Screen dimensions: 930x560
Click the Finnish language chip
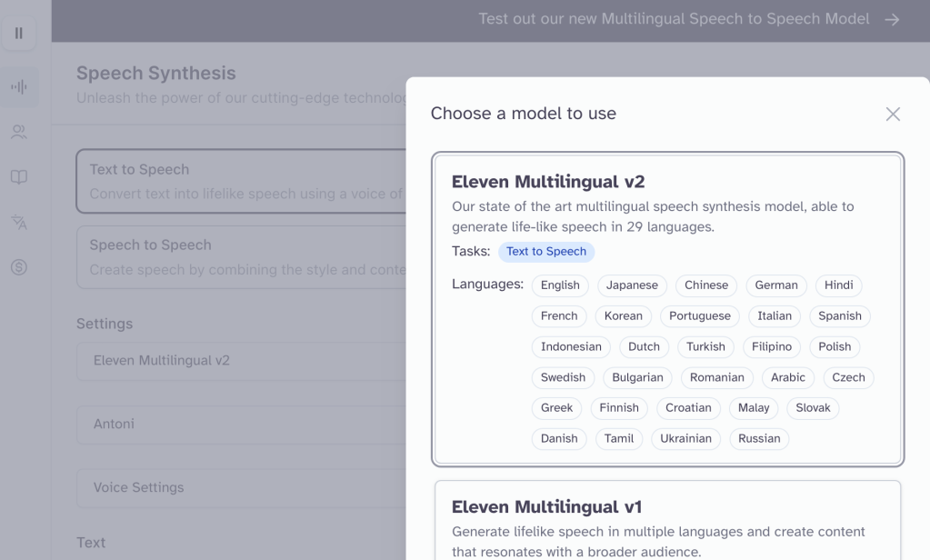point(619,408)
